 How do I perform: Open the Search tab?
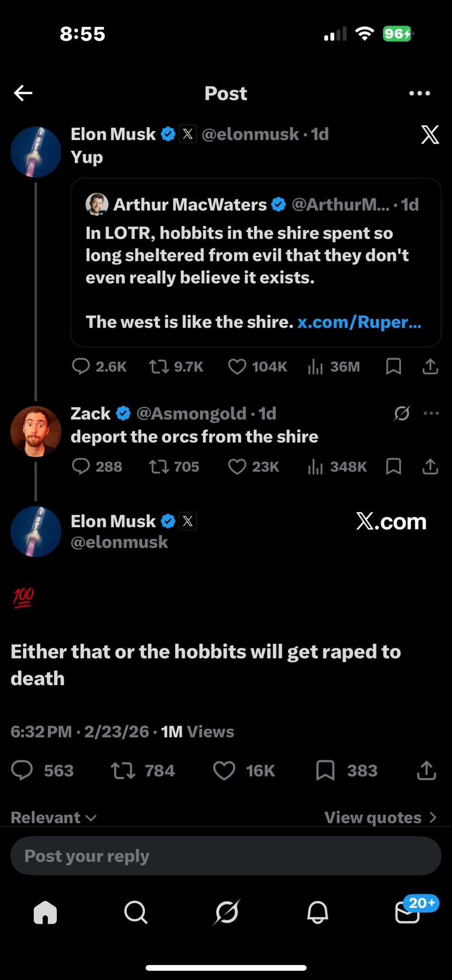pyautogui.click(x=136, y=913)
